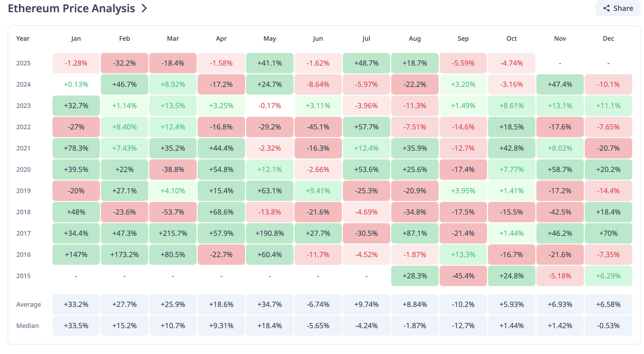This screenshot has height=354, width=644.
Task: Click the share icon in the Share button
Action: point(606,8)
